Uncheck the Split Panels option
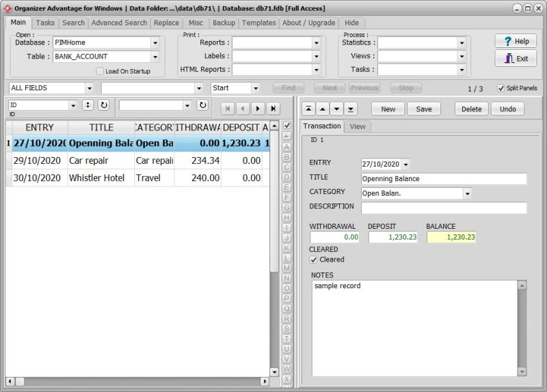 point(501,88)
